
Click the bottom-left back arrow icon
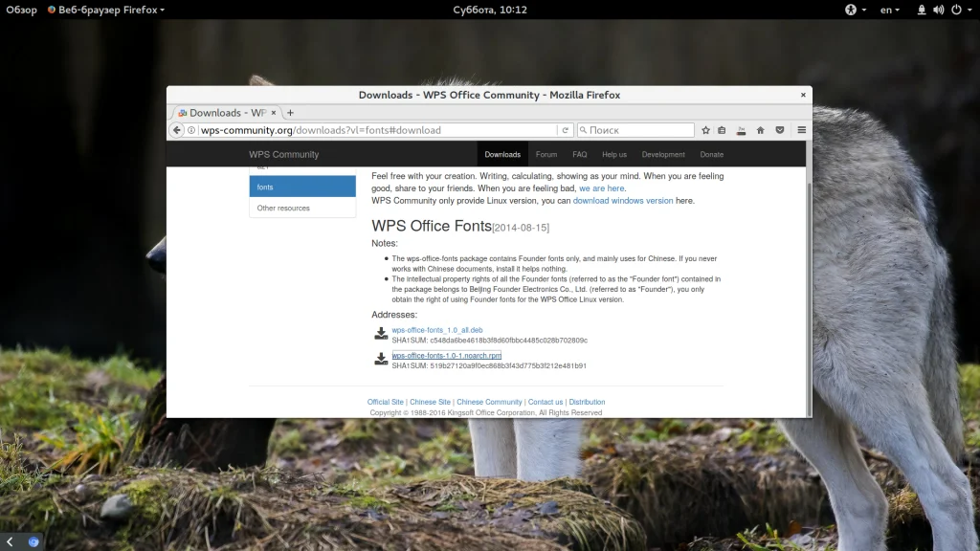[10, 541]
